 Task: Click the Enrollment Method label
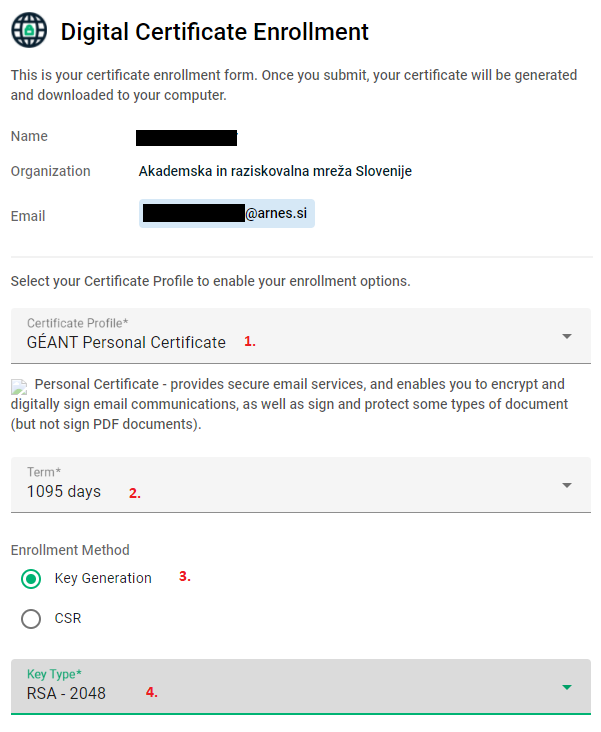pyautogui.click(x=70, y=550)
